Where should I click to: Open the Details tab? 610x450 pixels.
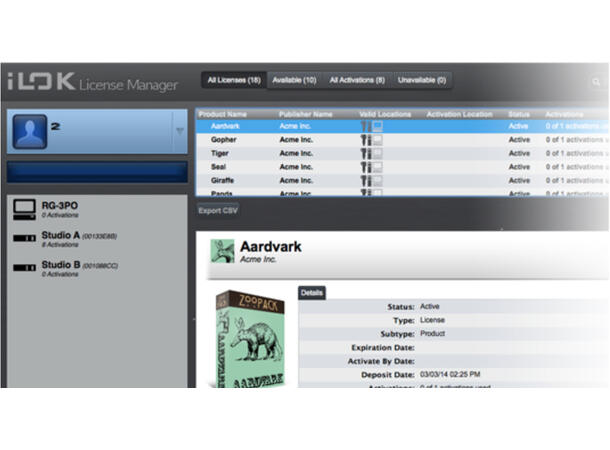[312, 293]
